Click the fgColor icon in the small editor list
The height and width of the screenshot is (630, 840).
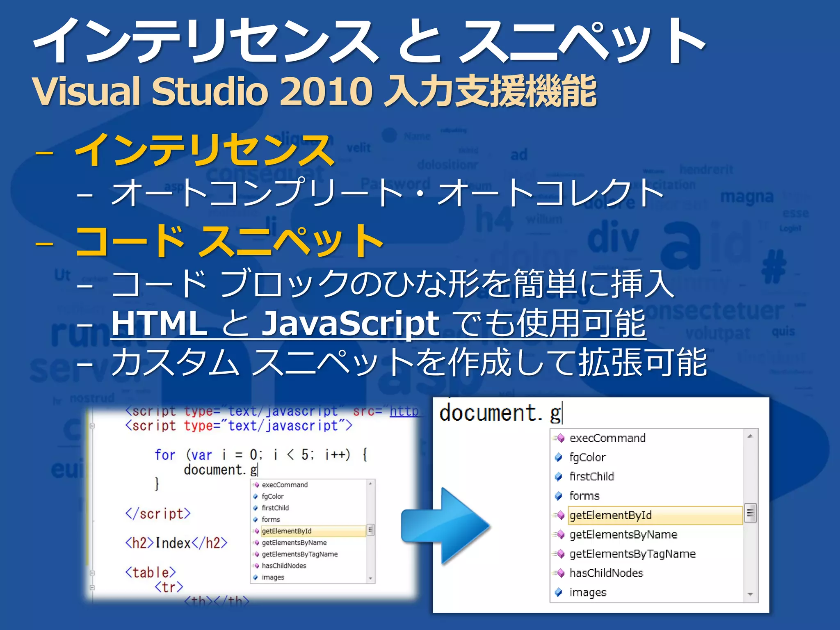point(256,496)
